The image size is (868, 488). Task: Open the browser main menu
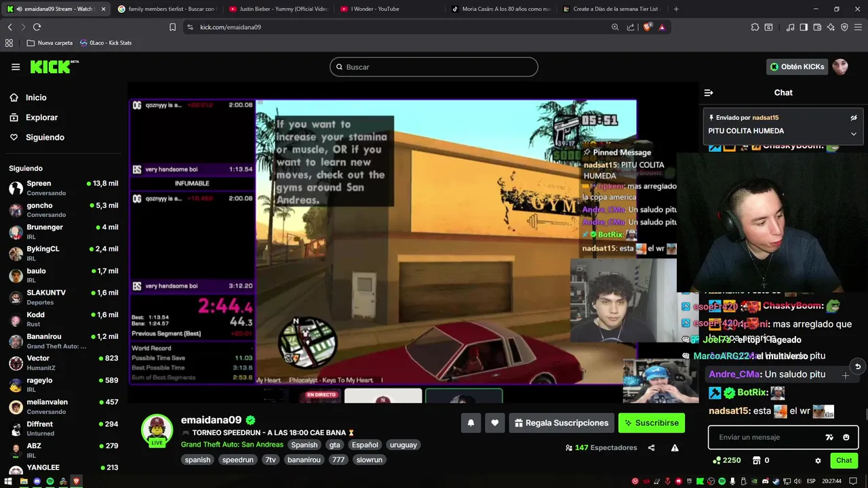click(859, 27)
